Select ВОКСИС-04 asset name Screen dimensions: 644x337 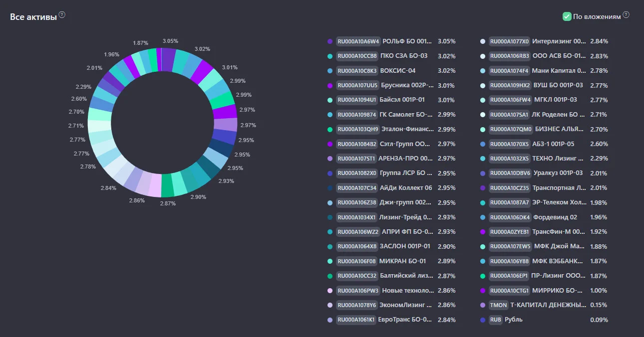pyautogui.click(x=398, y=71)
